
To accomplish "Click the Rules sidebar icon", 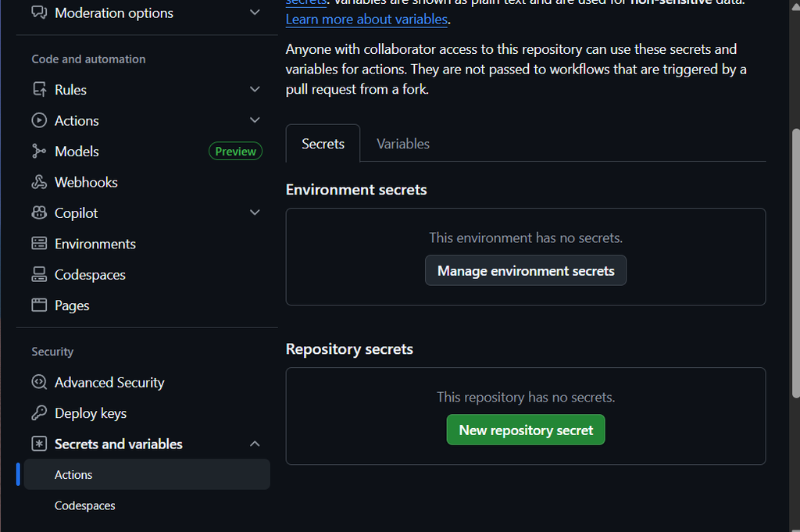I will pyautogui.click(x=39, y=89).
